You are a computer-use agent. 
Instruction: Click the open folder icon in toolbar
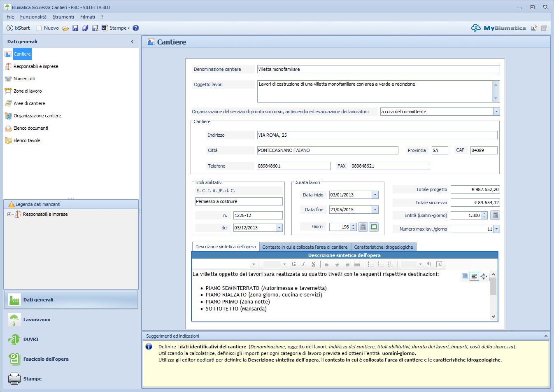click(65, 28)
